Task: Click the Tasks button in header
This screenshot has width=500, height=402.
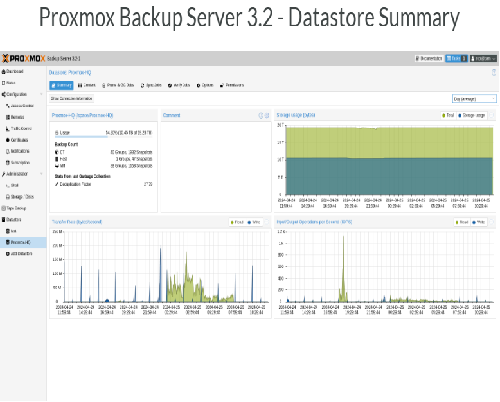Action: point(456,59)
